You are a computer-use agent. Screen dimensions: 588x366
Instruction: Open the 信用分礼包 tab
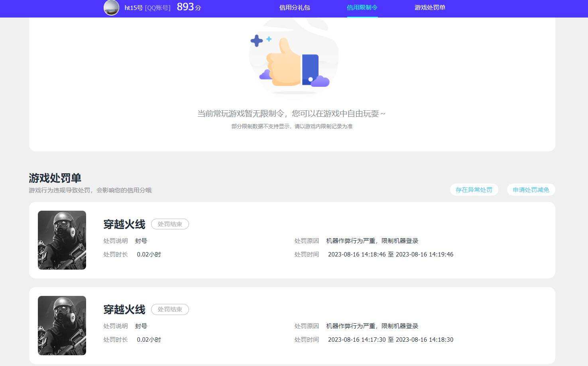[x=295, y=8]
